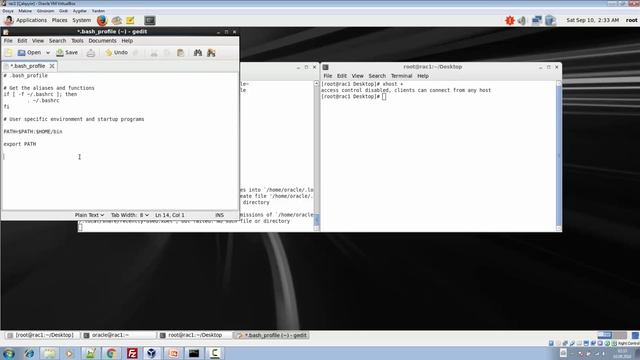Open gedit Help menu

(x=127, y=41)
